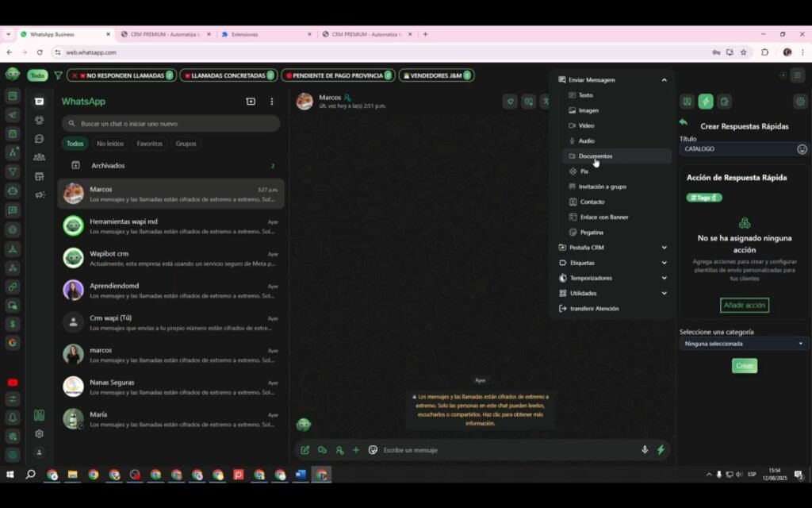Image resolution: width=812 pixels, height=508 pixels.
Task: Open the sticker picker in message bar
Action: pos(373,450)
